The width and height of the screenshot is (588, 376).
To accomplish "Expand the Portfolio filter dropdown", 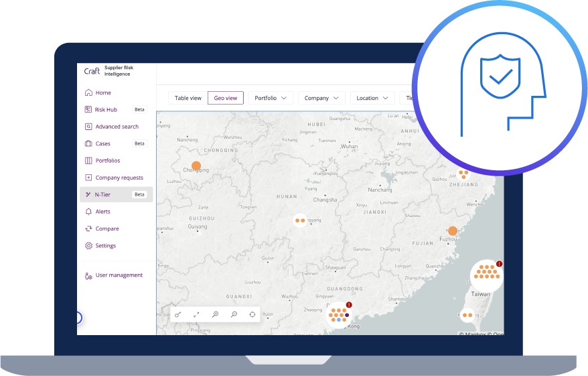I will point(271,98).
